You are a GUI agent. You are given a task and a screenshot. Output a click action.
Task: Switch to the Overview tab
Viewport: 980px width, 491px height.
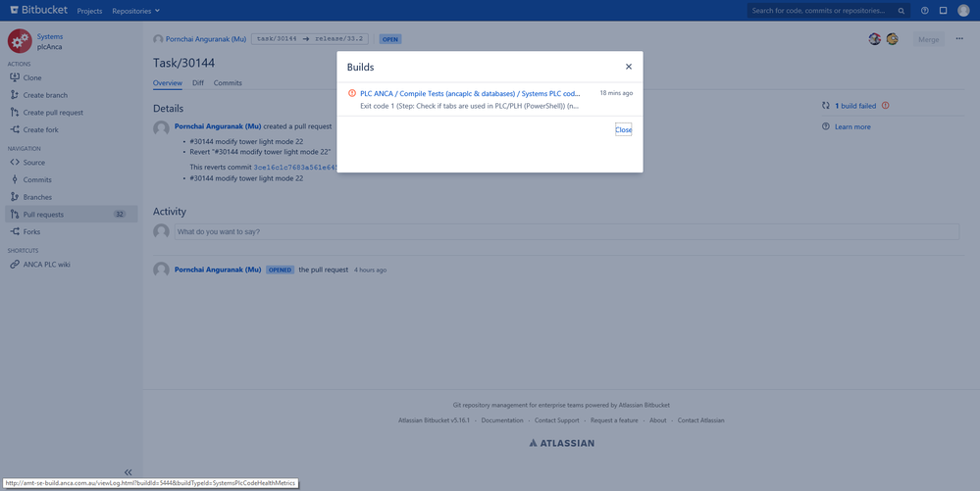pyautogui.click(x=168, y=82)
